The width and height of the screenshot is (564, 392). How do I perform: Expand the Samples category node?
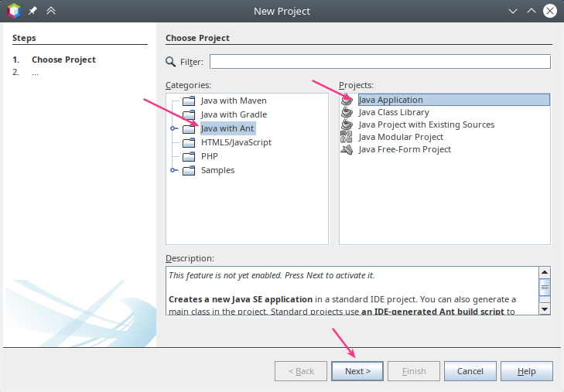(x=174, y=170)
